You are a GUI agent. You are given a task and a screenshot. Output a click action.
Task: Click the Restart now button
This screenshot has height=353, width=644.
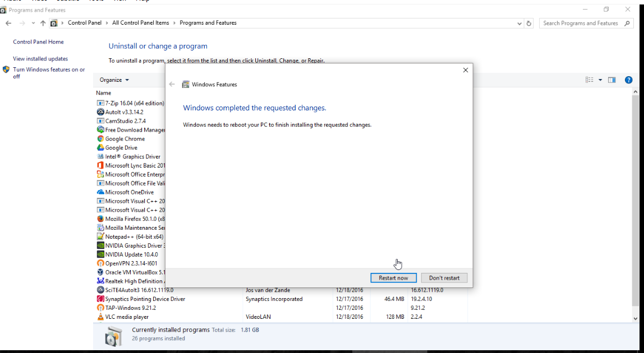[393, 278]
